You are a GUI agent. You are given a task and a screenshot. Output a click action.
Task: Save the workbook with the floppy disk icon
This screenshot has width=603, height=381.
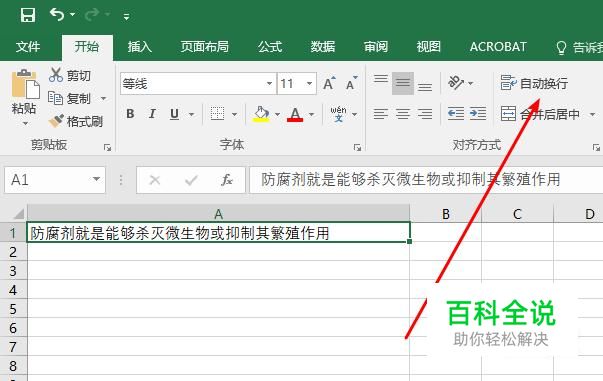(28, 15)
